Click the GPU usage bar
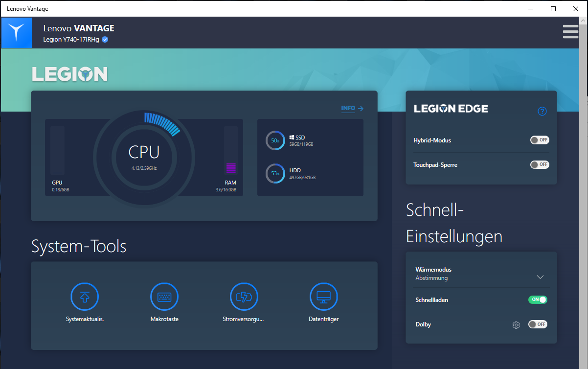Viewport: 588px width, 369px height. pyautogui.click(x=57, y=150)
